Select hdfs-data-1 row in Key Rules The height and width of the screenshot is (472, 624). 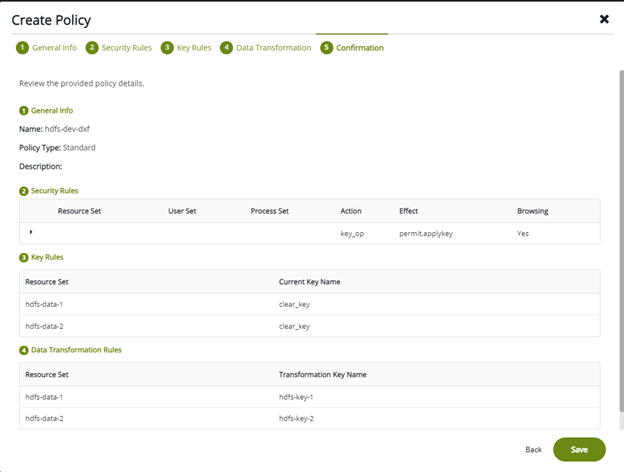pyautogui.click(x=45, y=303)
